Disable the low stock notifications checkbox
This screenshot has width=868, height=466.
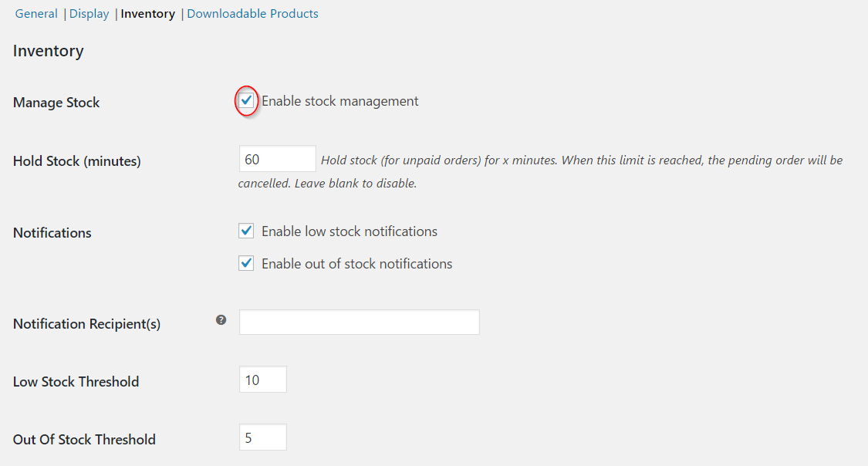246,231
